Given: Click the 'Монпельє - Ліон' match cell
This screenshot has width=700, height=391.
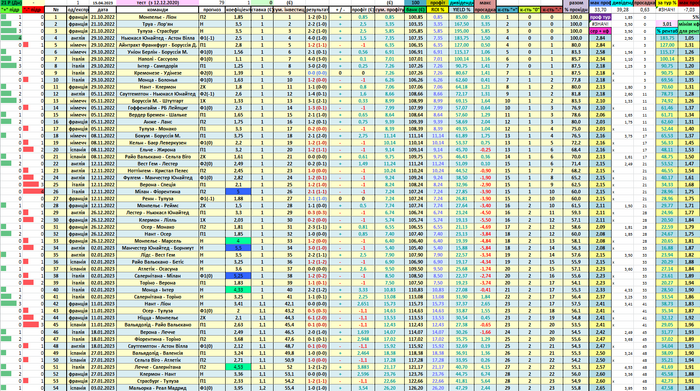Looking at the screenshot, I should [158, 17].
